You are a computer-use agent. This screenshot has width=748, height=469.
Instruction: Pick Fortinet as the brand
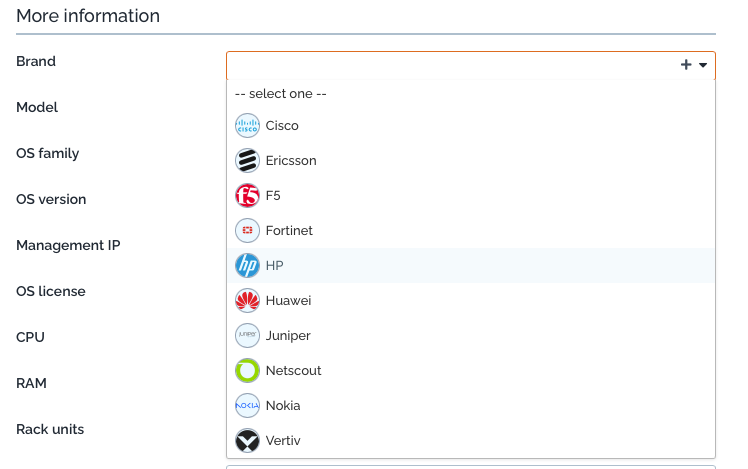tap(289, 231)
